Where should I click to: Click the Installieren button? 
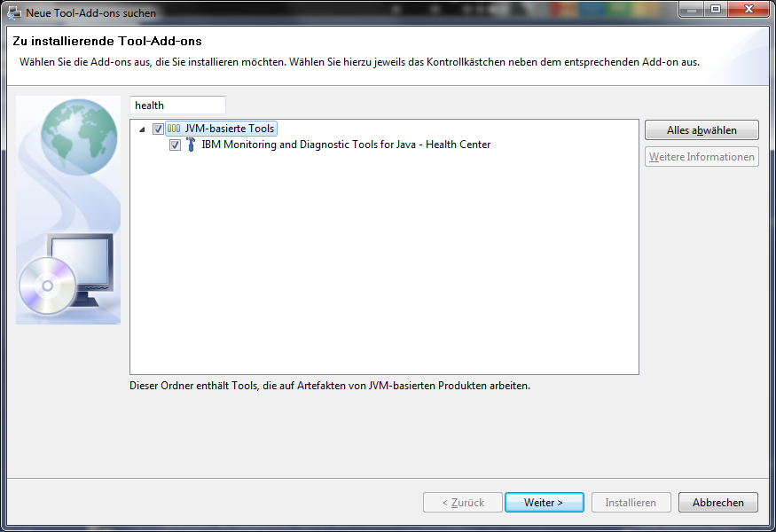click(631, 503)
